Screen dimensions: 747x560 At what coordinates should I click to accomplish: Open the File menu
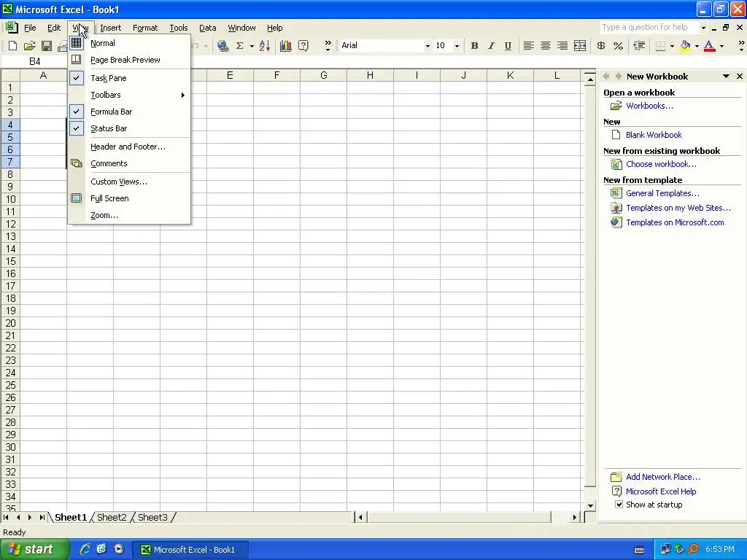(x=30, y=28)
